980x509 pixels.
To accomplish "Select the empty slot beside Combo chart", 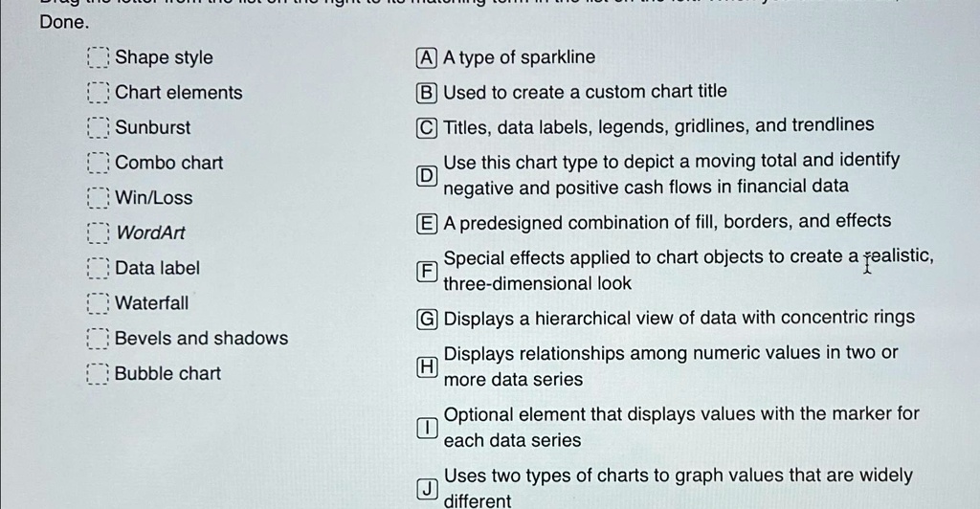I will (x=98, y=163).
